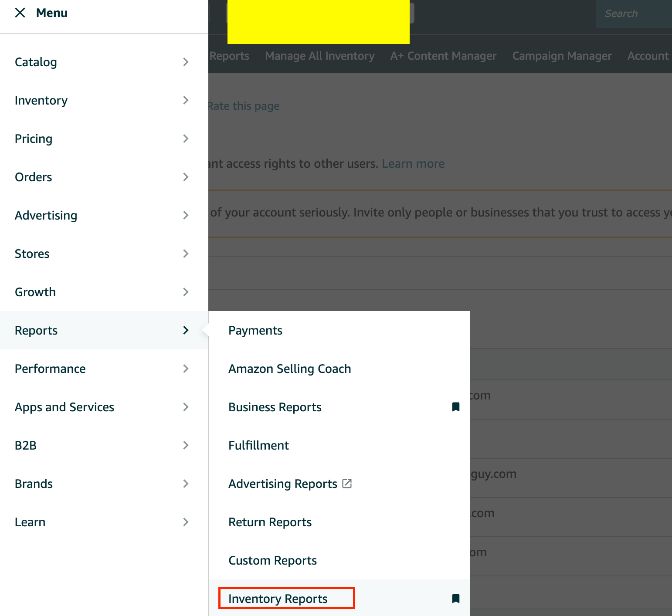Image resolution: width=672 pixels, height=616 pixels.
Task: Expand the Orders submenu arrow
Action: pyautogui.click(x=186, y=177)
